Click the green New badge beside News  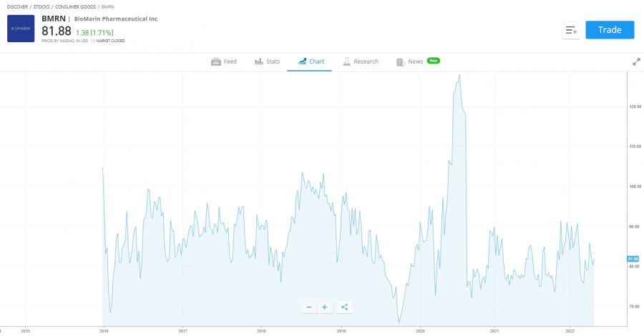click(434, 61)
